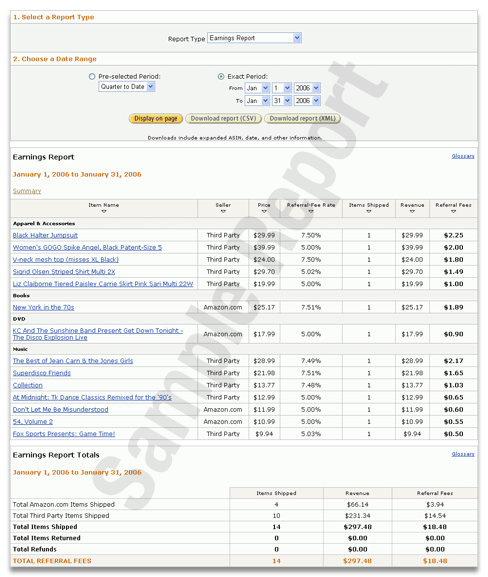Open V-neck mesh top item link
488x577 pixels.
66,259
